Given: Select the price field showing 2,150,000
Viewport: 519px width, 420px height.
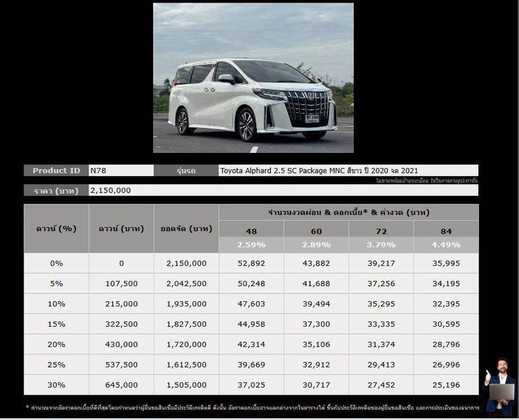Looking at the screenshot, I should (282, 190).
